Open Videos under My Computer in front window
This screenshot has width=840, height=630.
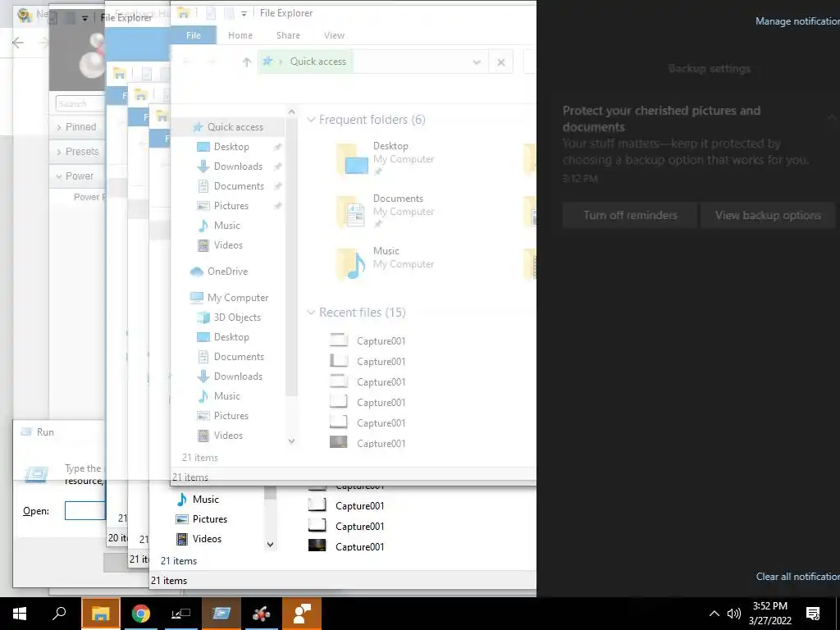[x=228, y=436]
